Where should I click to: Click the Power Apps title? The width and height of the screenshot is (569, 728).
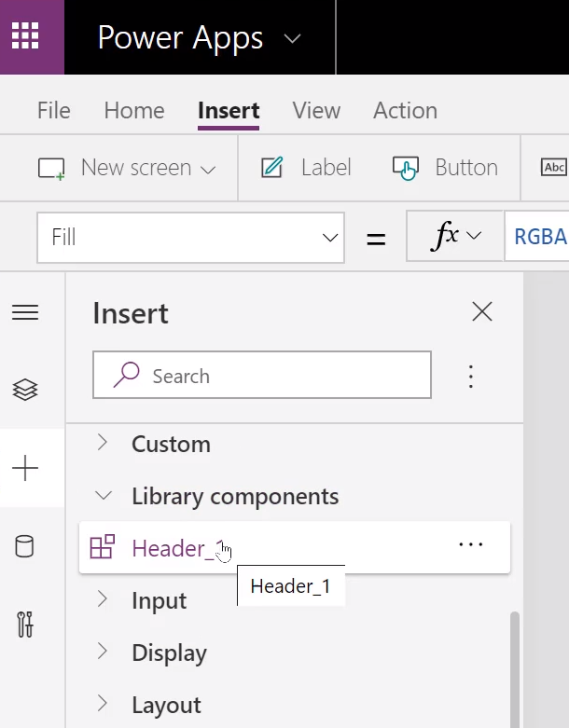click(180, 38)
